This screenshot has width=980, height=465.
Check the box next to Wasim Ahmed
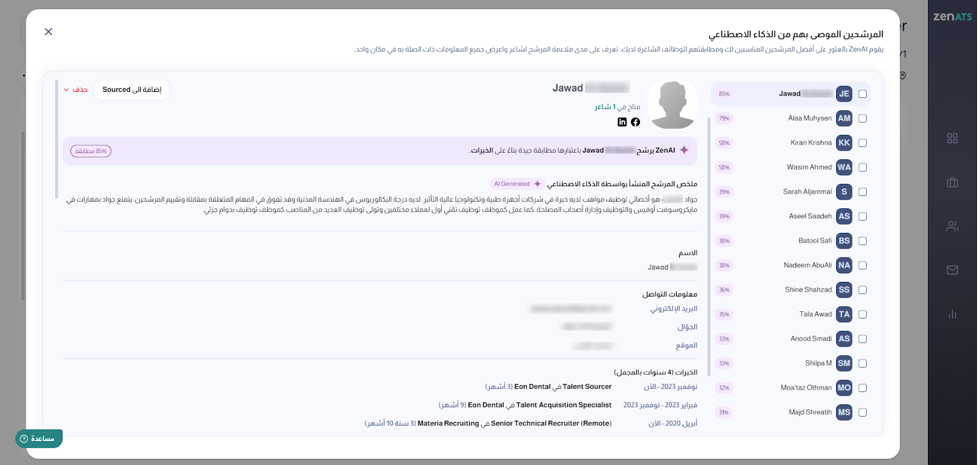point(862,167)
